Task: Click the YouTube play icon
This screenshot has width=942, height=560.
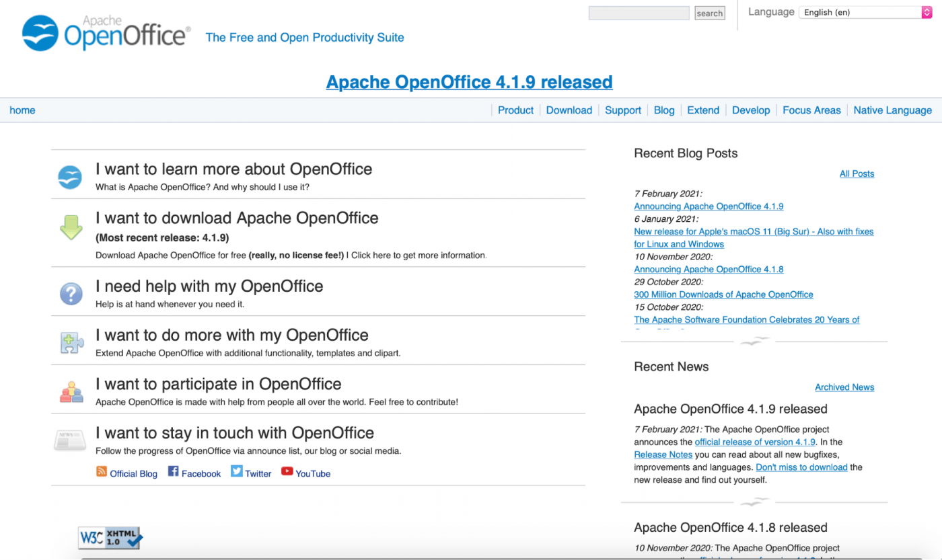Action: (x=287, y=471)
